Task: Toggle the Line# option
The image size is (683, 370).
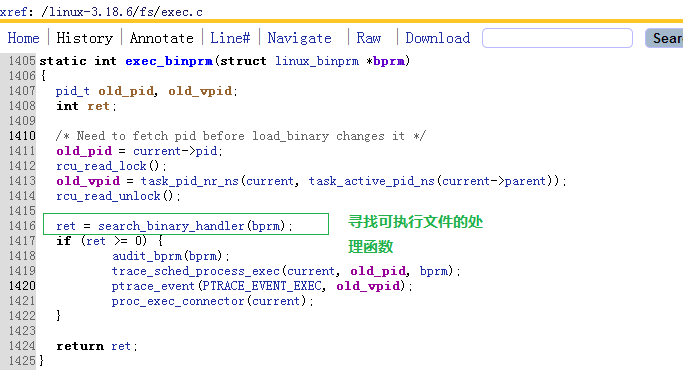Action: (230, 38)
